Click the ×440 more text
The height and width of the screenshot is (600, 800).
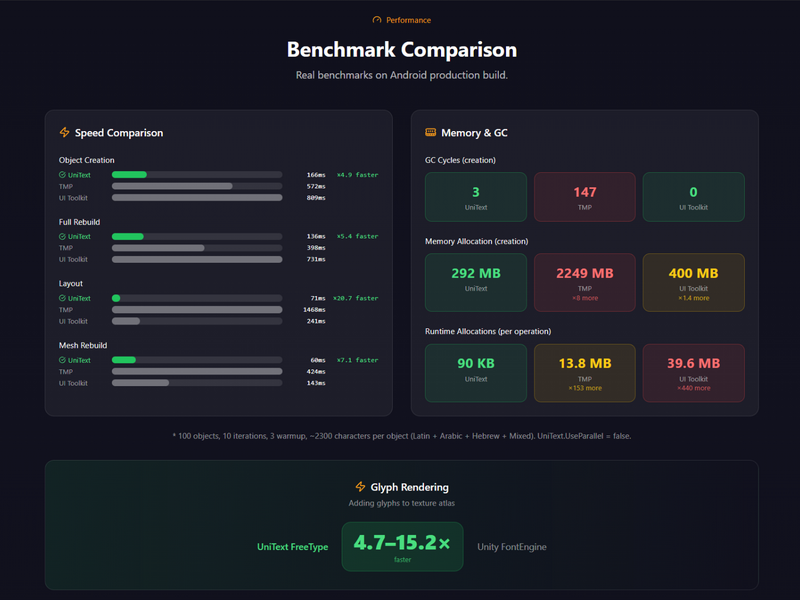coord(693,388)
